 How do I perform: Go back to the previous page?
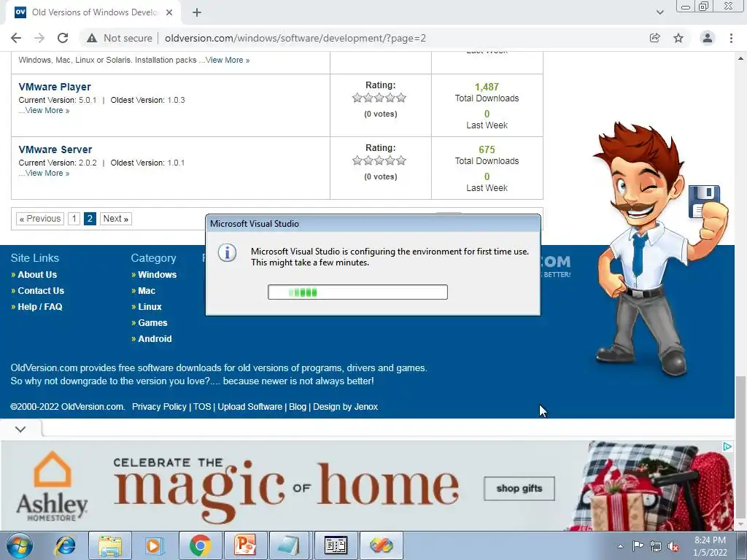pos(16,38)
